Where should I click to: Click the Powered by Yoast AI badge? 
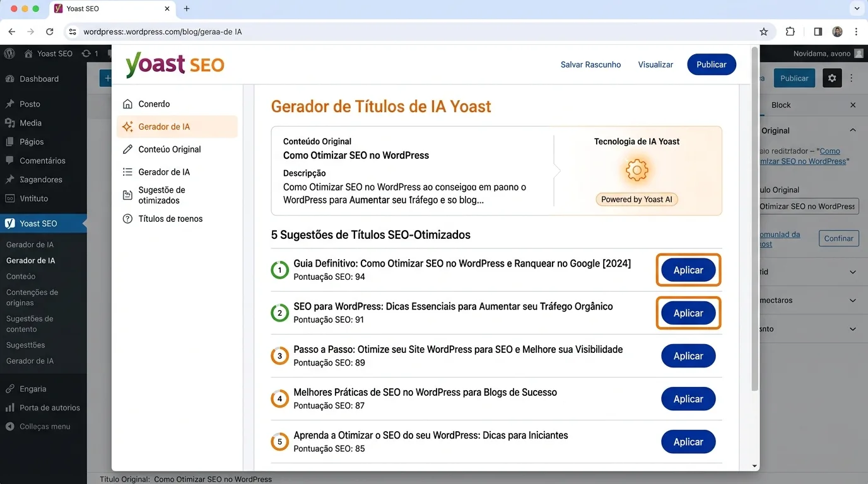point(636,199)
